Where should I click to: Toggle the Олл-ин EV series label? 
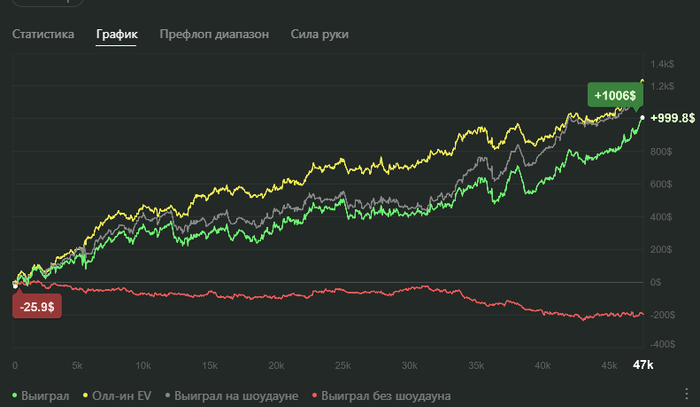point(122,397)
